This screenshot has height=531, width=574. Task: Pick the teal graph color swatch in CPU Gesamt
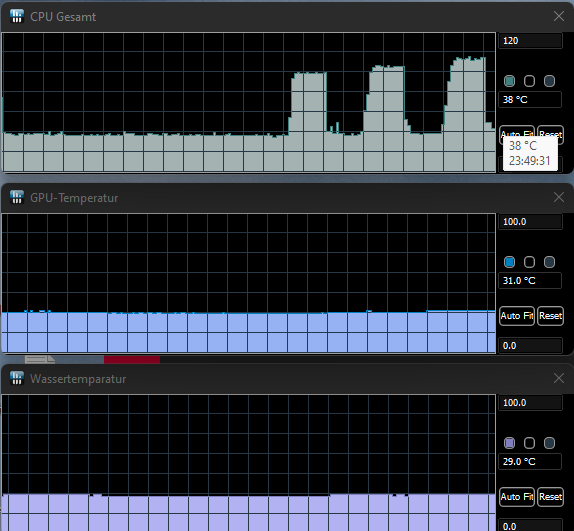pyautogui.click(x=509, y=81)
